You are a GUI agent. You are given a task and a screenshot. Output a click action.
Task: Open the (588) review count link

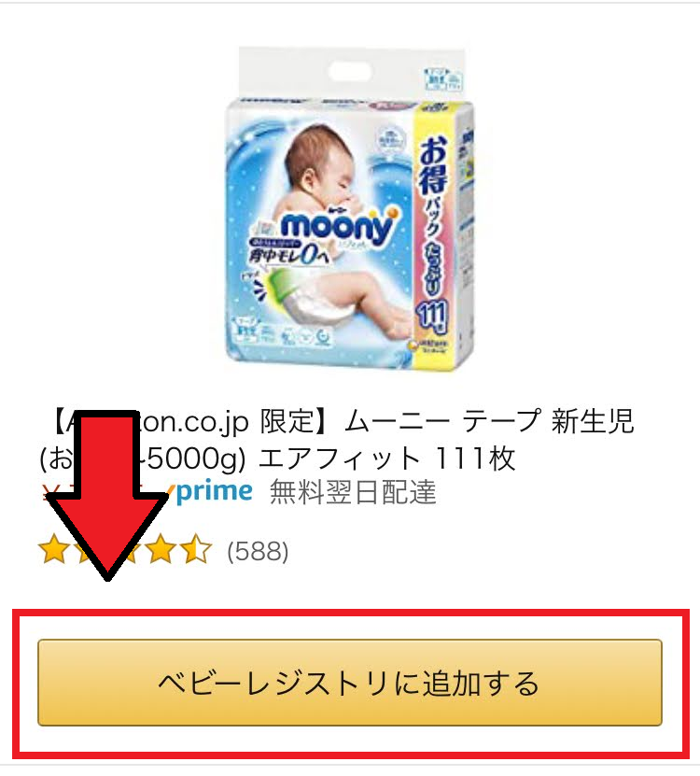point(258,551)
